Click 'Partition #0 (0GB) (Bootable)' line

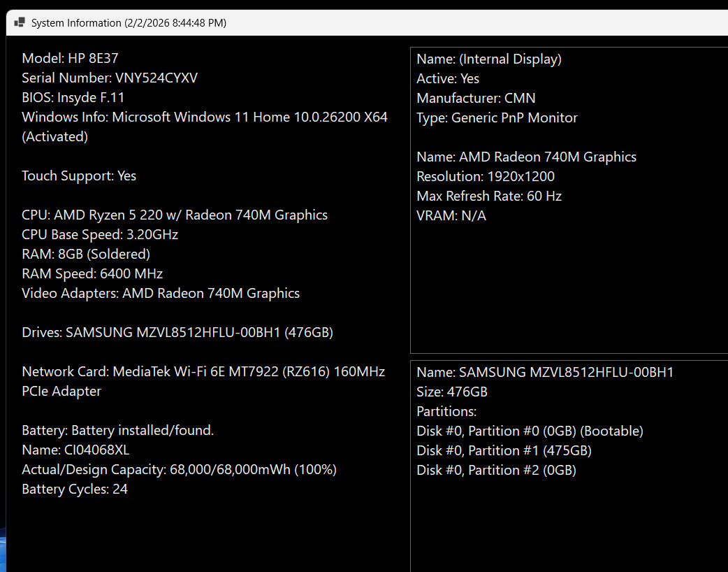pos(530,431)
